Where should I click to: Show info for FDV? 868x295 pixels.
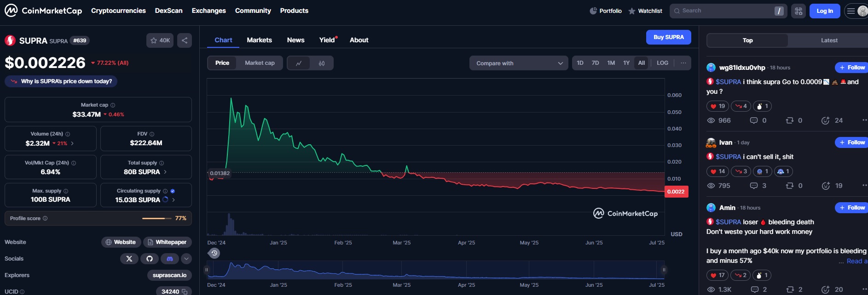click(x=152, y=134)
